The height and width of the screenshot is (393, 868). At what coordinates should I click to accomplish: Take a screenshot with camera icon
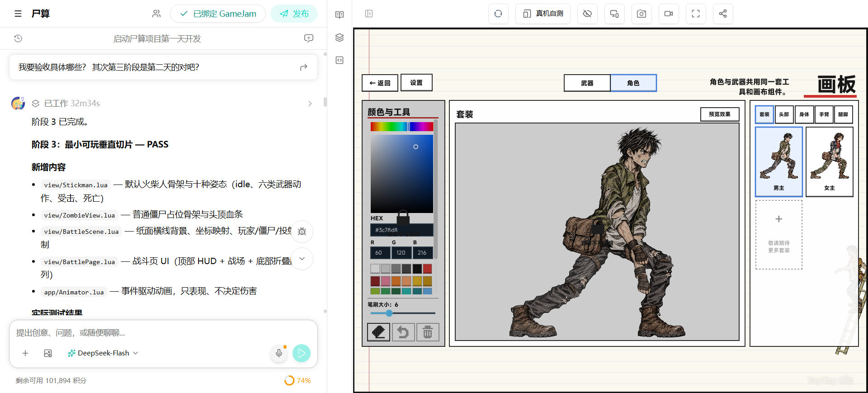coord(642,14)
